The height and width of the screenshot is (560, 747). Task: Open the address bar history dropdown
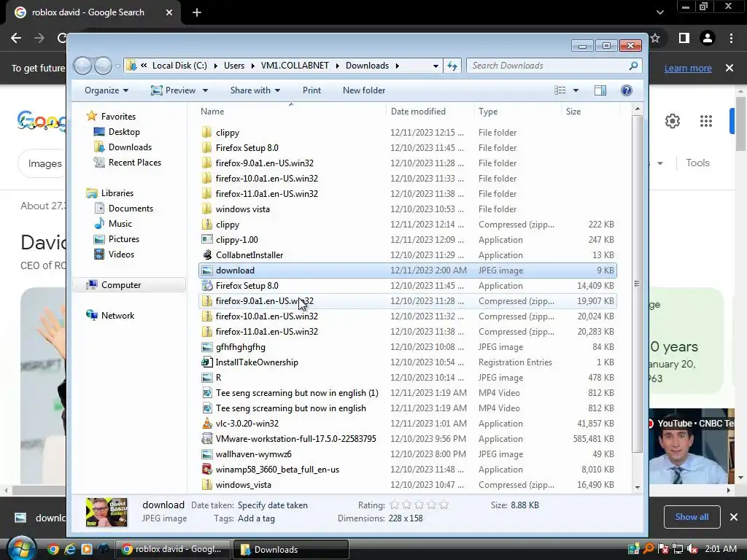[x=436, y=66]
